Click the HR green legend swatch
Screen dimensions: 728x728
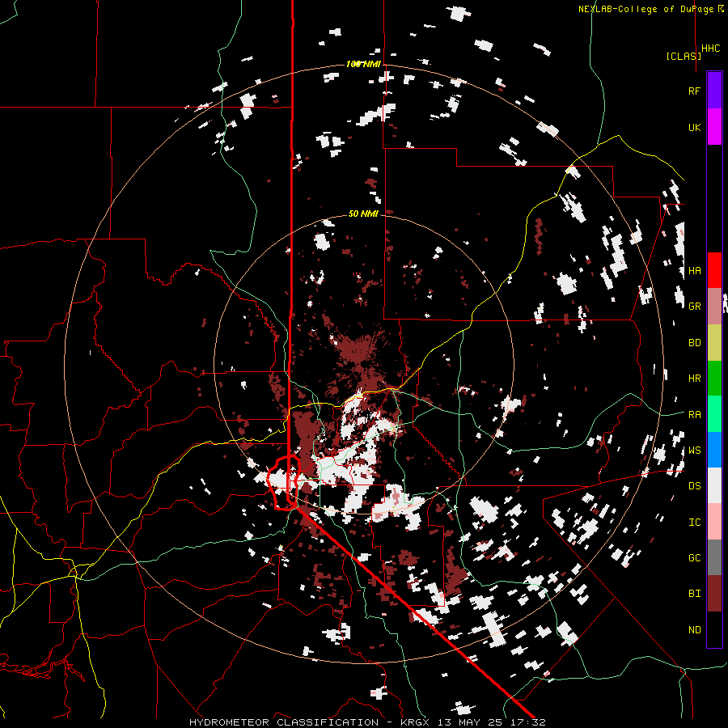click(x=714, y=379)
